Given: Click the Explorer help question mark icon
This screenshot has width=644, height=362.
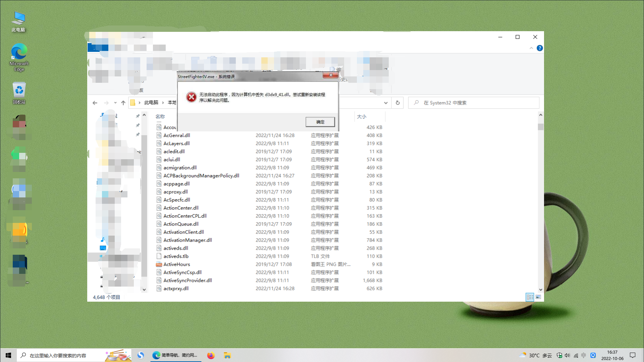Looking at the screenshot, I should click(539, 48).
